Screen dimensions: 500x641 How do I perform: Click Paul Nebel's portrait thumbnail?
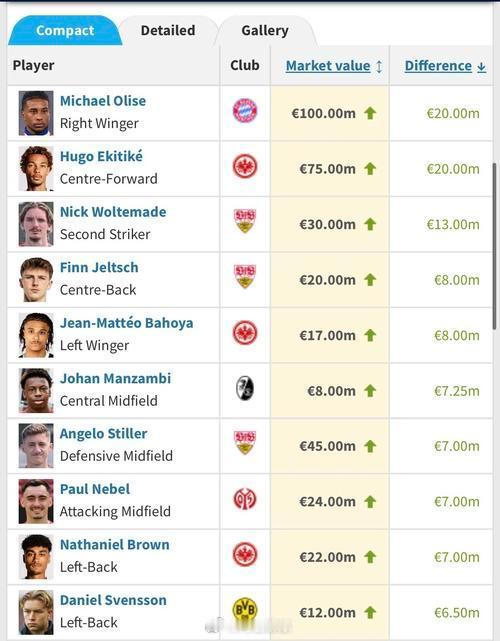(x=36, y=502)
